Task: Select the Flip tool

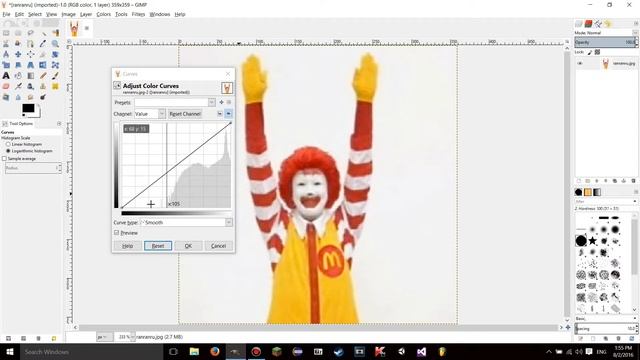Action: click(x=43, y=65)
